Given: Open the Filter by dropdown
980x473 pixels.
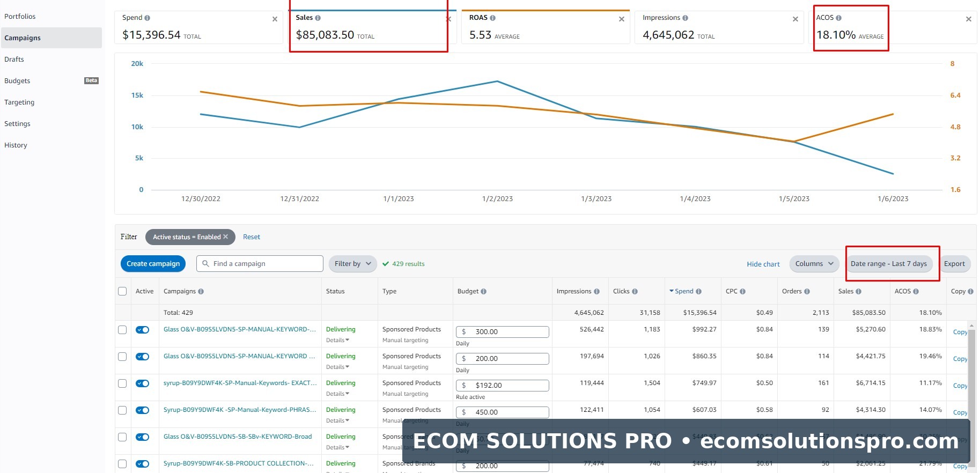Looking at the screenshot, I should pyautogui.click(x=352, y=263).
